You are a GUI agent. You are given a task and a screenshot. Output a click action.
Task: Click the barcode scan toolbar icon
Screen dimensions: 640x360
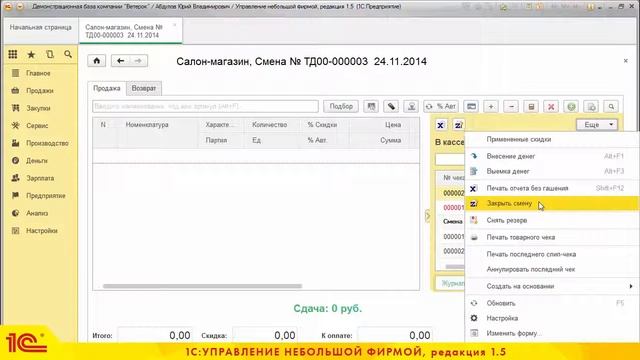pyautogui.click(x=371, y=107)
